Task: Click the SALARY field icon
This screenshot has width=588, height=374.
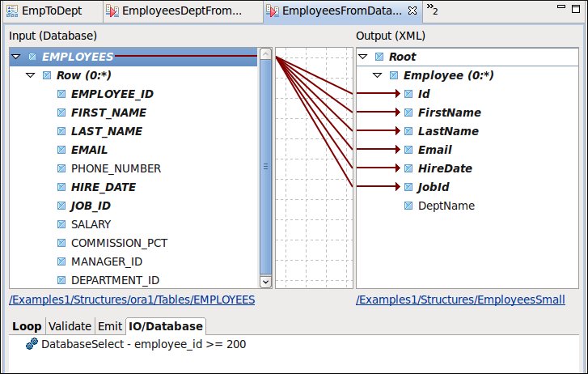Action: (61, 224)
